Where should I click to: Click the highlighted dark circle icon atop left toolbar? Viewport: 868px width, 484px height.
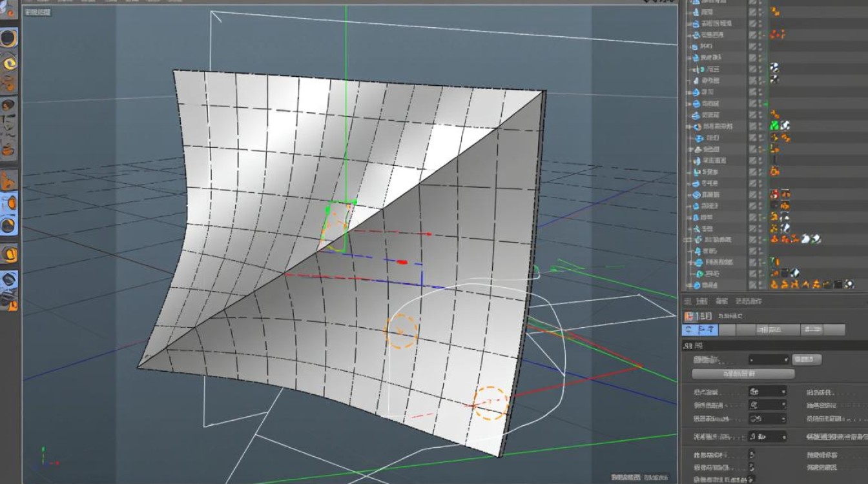(9, 39)
